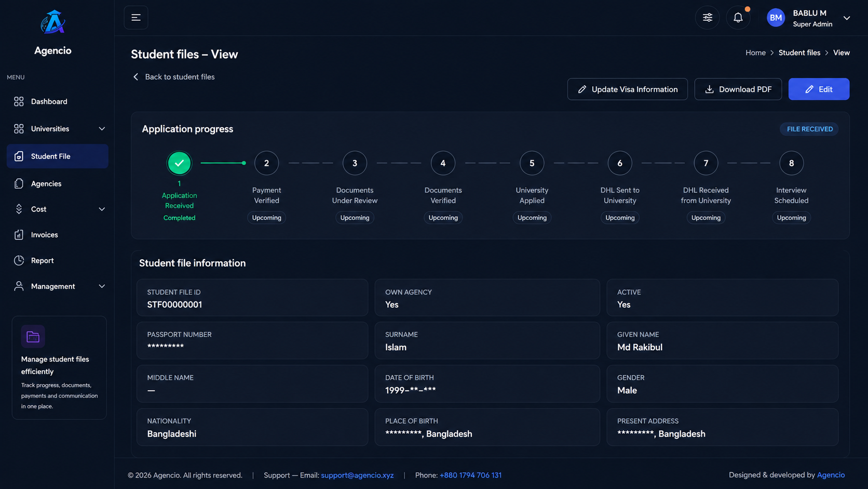
Task: Open Agencies from the sidebar
Action: coord(58,183)
